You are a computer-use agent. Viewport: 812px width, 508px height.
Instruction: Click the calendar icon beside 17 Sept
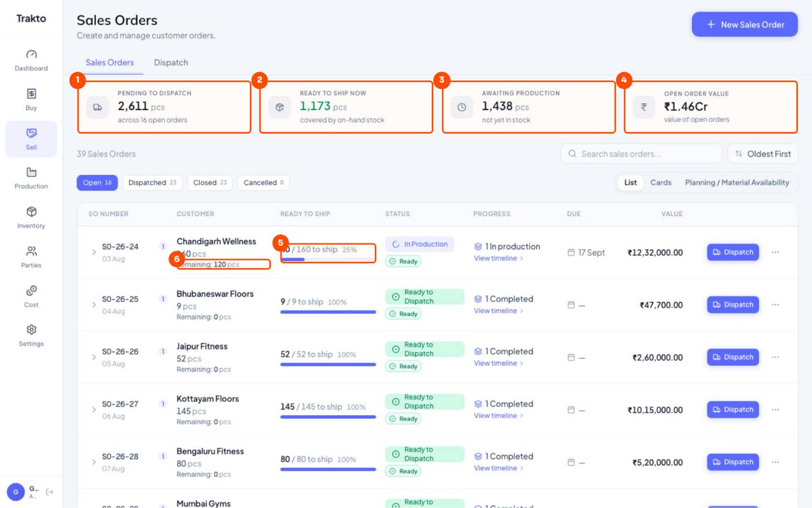[571, 252]
